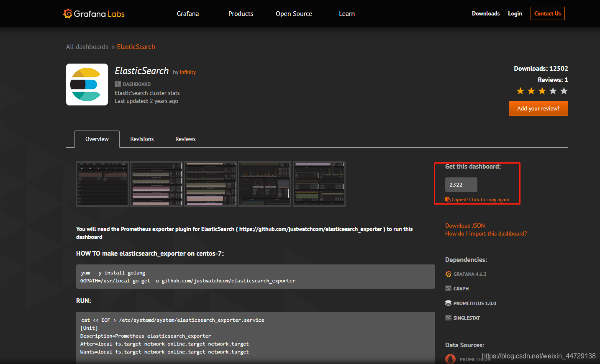Click the Download JSON link
This screenshot has width=600, height=364.
click(x=465, y=226)
